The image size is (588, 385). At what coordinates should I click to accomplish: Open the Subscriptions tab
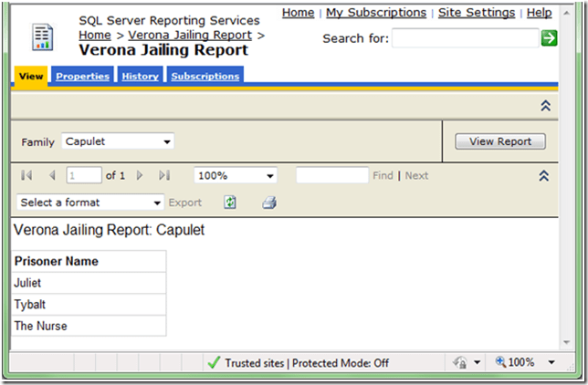point(205,77)
